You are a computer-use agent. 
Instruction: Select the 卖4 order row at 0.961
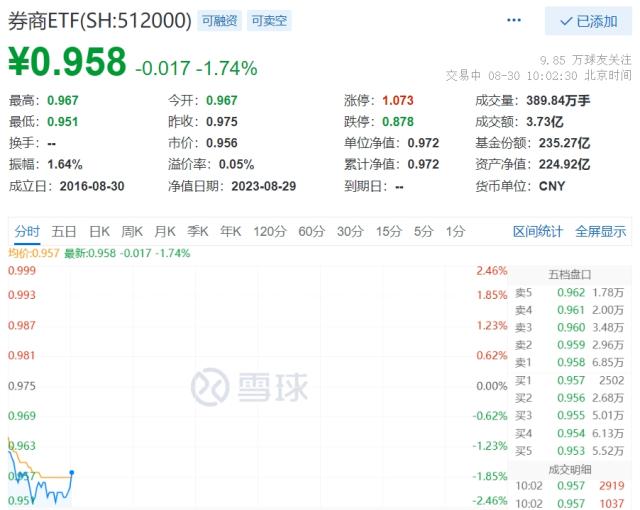569,310
